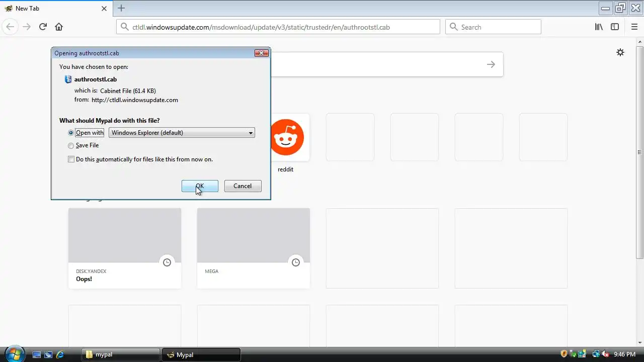Click the magnifier icon in address bar
Image resolution: width=644 pixels, height=362 pixels.
(125, 27)
